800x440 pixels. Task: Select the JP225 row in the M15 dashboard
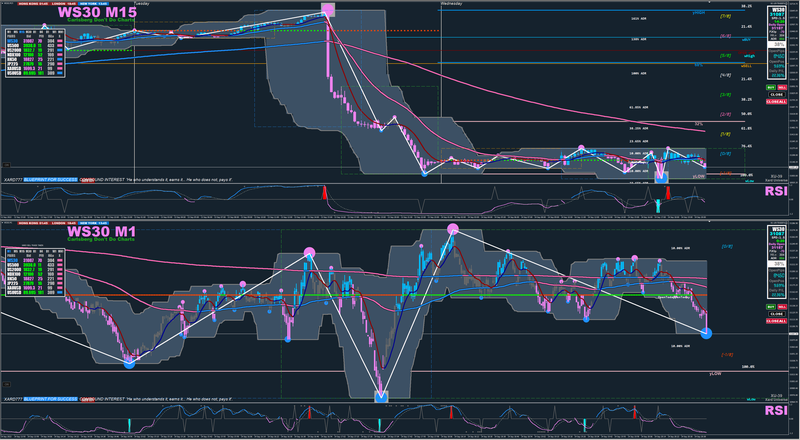(35, 64)
